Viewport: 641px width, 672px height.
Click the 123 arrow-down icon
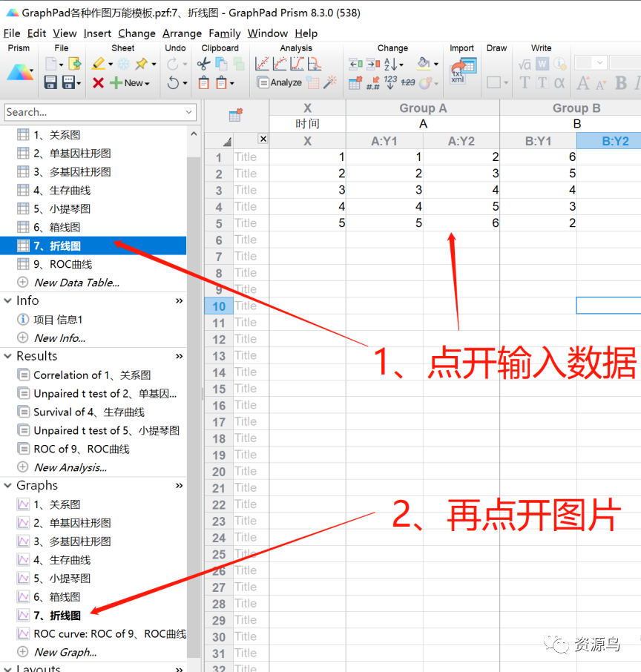coord(390,82)
